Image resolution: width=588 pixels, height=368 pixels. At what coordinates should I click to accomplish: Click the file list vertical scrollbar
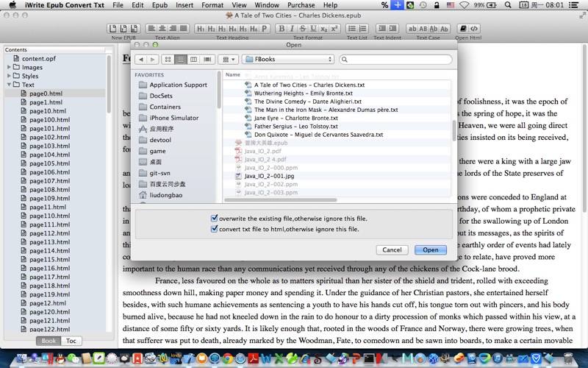click(454, 131)
